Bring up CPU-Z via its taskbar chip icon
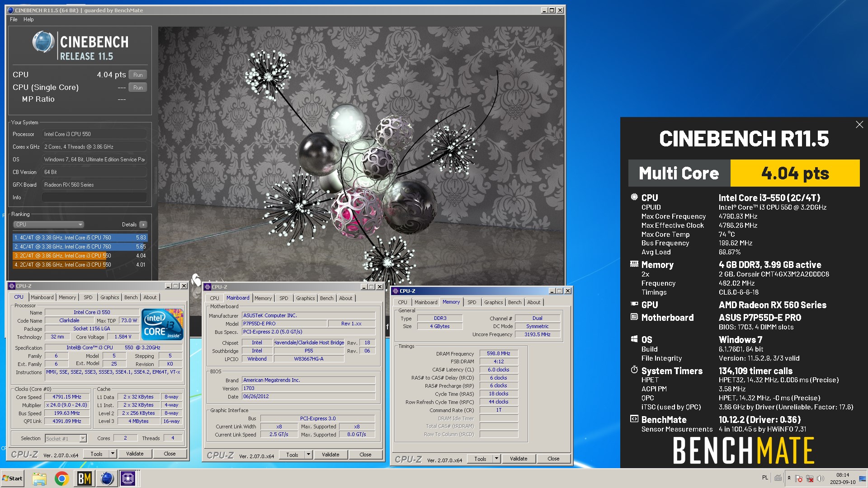The image size is (868, 488). 128,479
